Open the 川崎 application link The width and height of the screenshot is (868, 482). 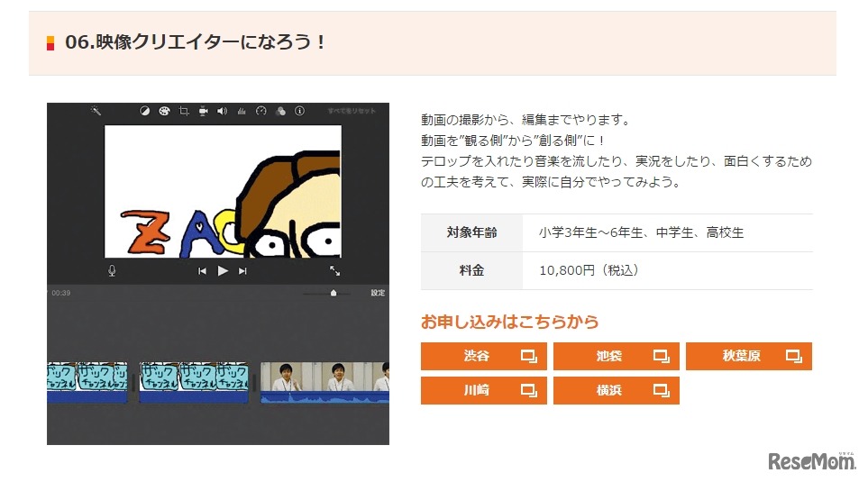[483, 390]
